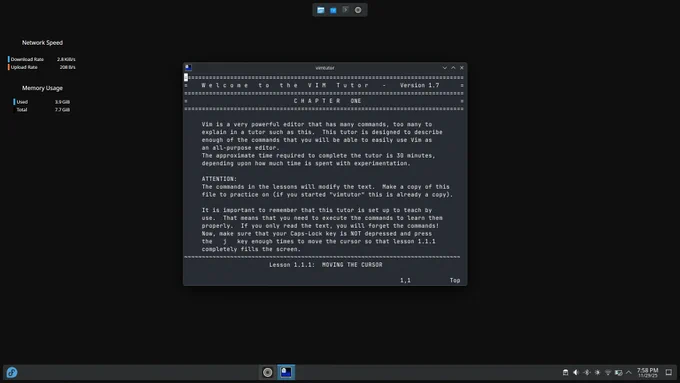This screenshot has height=383, width=680.
Task: Click the orange Upload Rate color indicator
Action: 8,67
